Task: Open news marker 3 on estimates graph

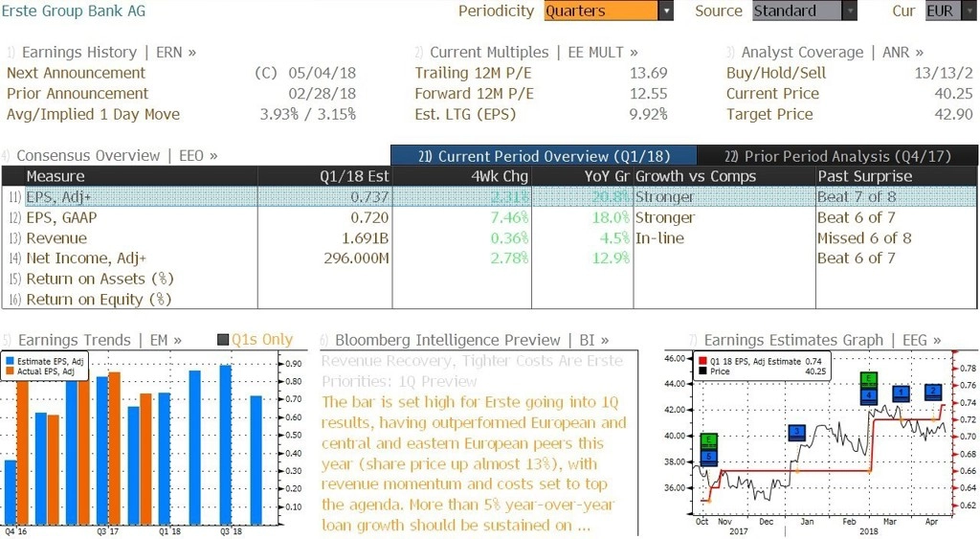Action: pos(797,432)
